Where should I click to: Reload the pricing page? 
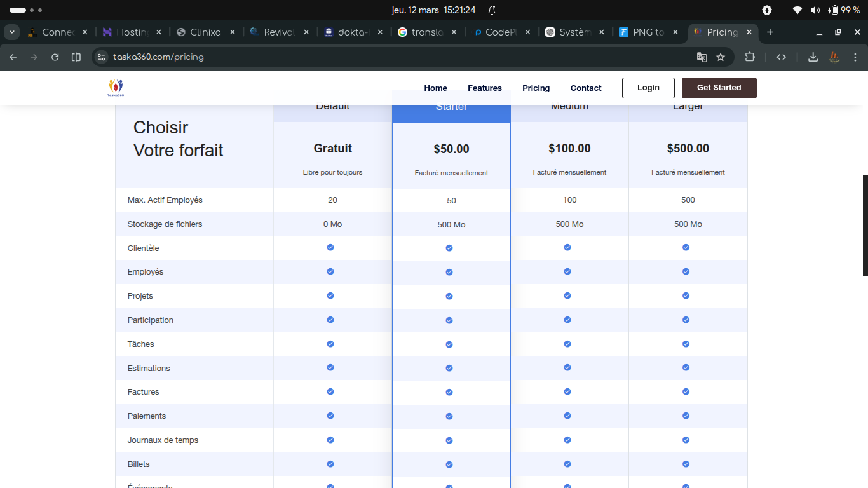coord(55,57)
